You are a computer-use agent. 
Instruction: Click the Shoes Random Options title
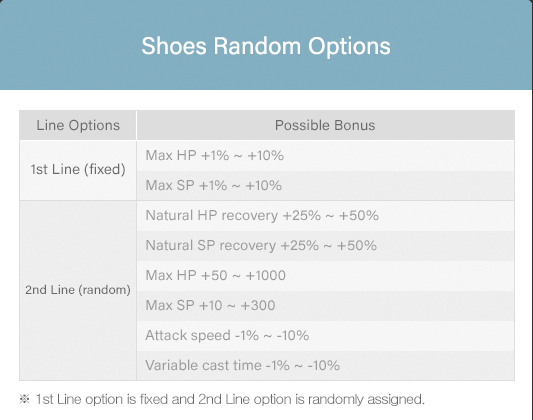point(266,46)
